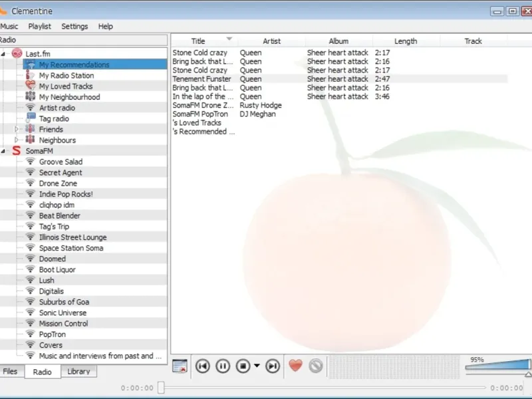
Task: Click the My Radio Station icon
Action: click(x=30, y=75)
